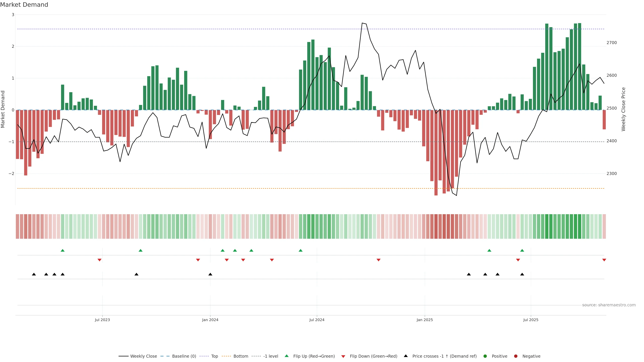Image resolution: width=644 pixels, height=362 pixels.
Task: Click the Market Demand chart title
Action: click(x=24, y=5)
